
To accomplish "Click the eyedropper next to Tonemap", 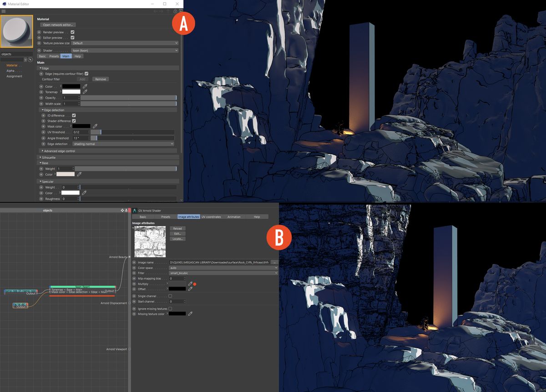I will point(85,92).
